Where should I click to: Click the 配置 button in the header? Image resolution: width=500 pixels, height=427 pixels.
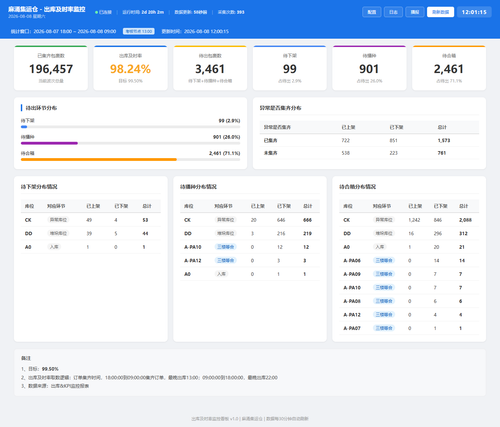pos(372,12)
